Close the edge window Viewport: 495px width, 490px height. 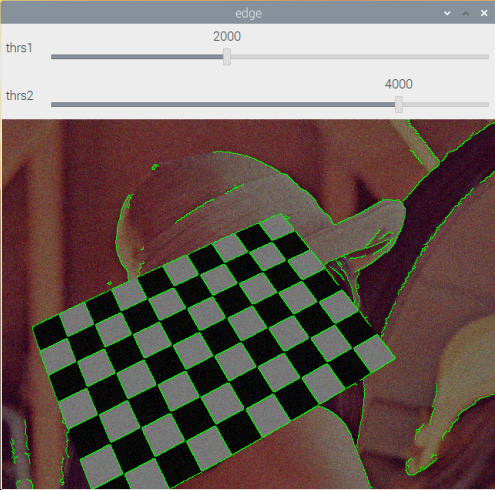click(x=484, y=13)
